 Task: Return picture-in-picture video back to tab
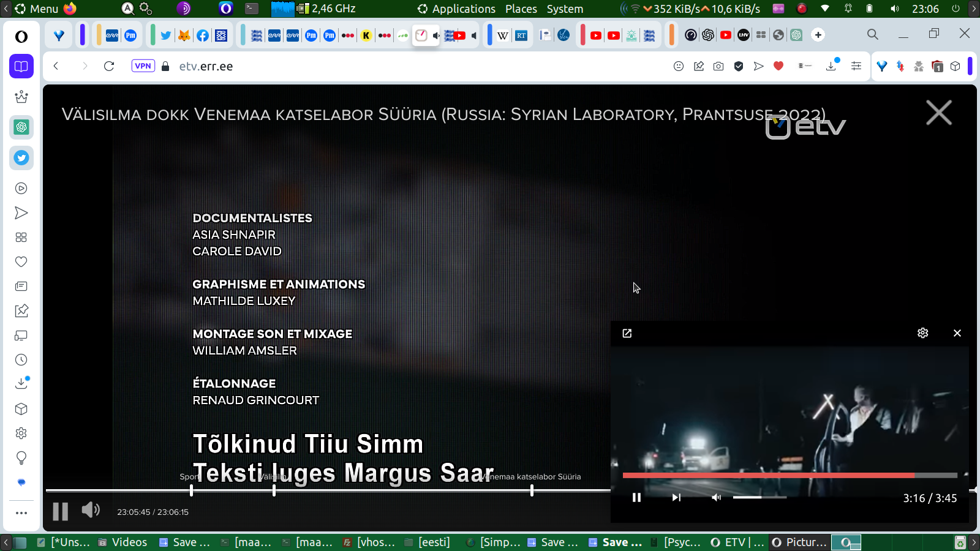tap(627, 333)
